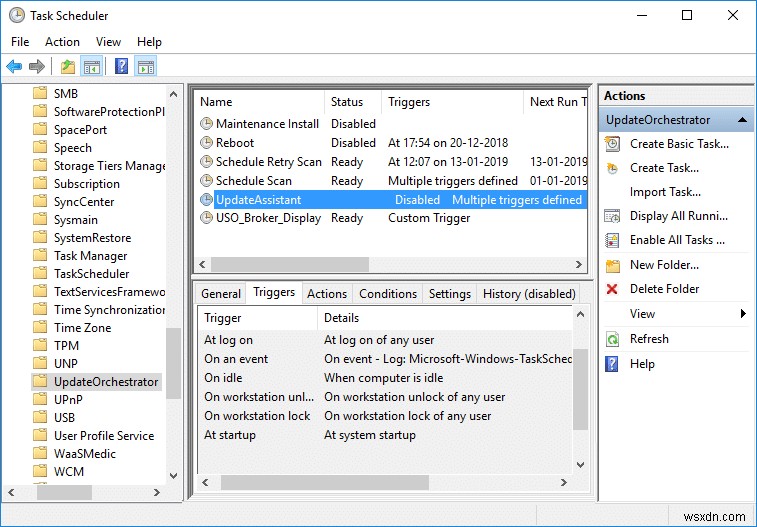Click the Display All Running Tasks icon
This screenshot has width=757, height=527.
coord(613,216)
